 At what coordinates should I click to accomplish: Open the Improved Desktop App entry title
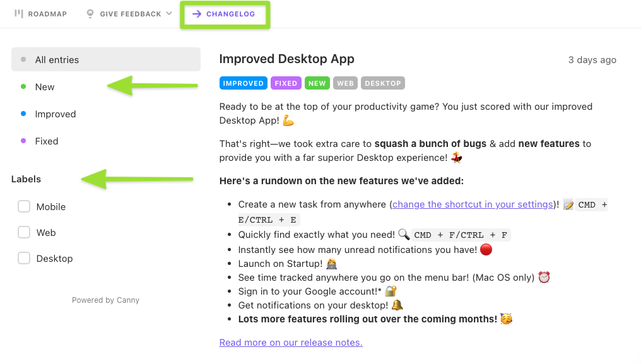point(286,59)
